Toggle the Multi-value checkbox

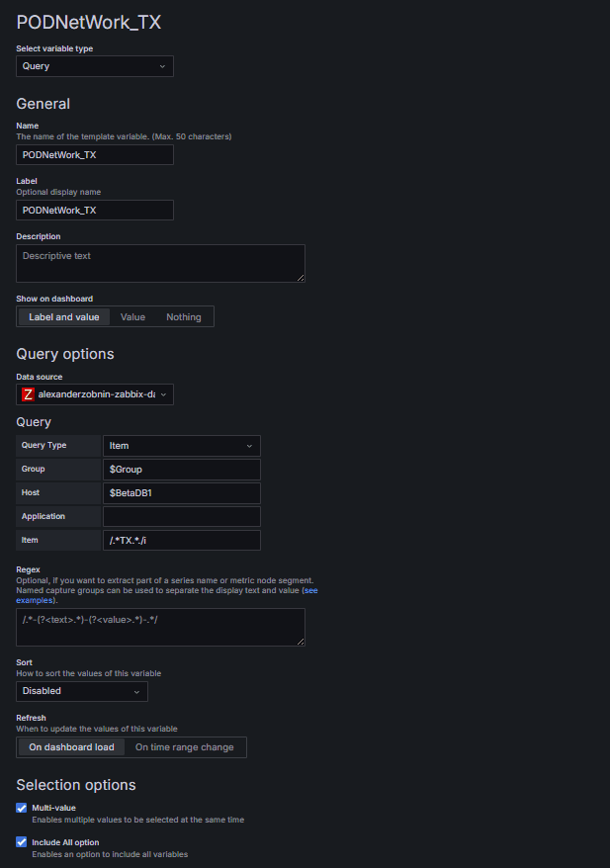[x=22, y=808]
